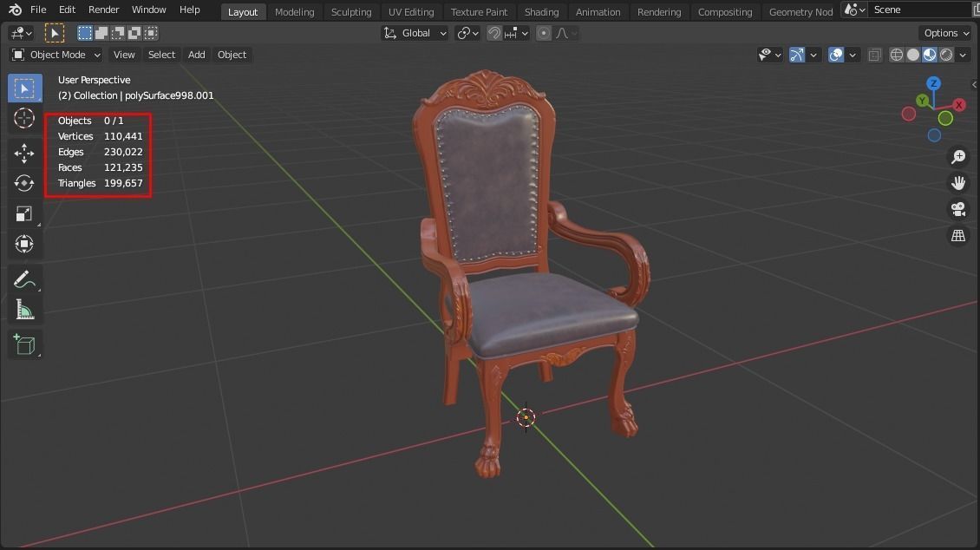Click the Scene name field
The image size is (980, 550).
point(920,10)
